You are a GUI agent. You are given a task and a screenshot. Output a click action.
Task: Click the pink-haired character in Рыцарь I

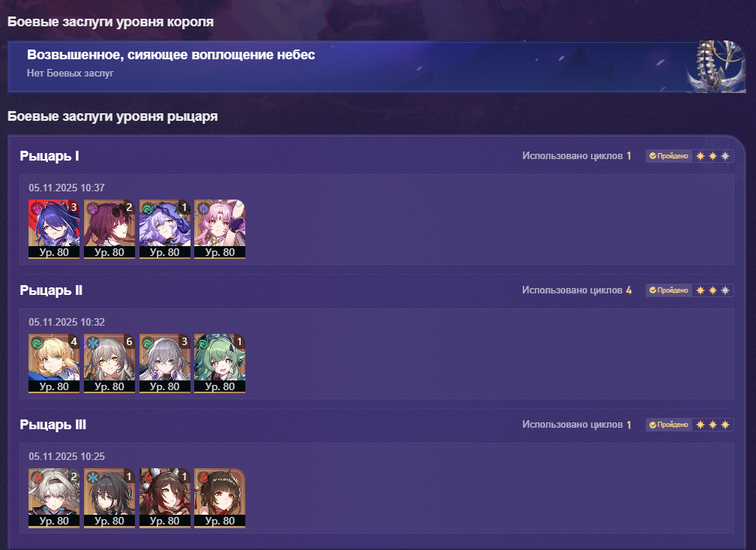[x=220, y=229]
